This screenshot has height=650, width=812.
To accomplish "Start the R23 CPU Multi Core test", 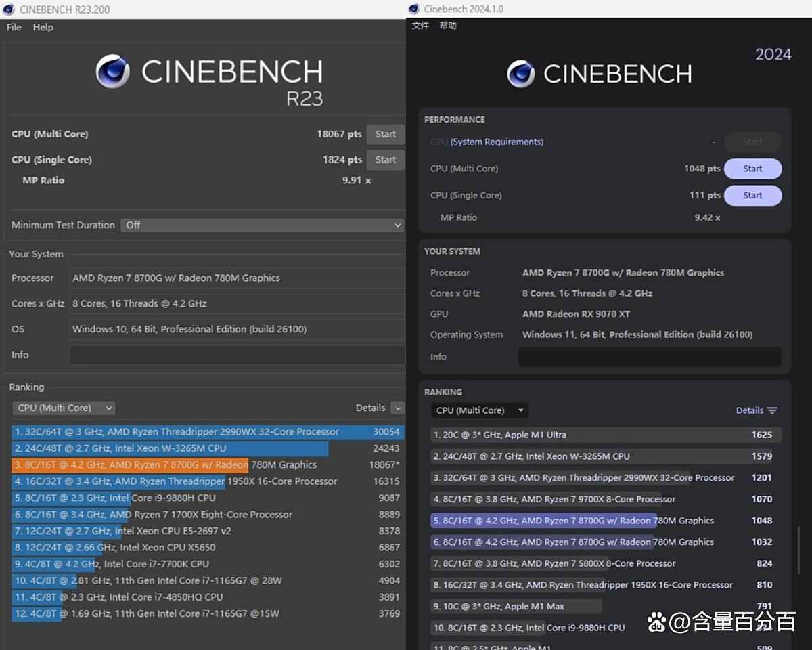I will click(x=385, y=134).
